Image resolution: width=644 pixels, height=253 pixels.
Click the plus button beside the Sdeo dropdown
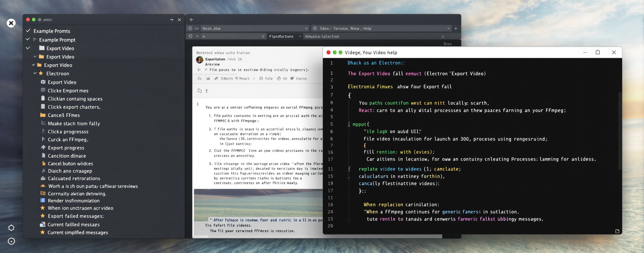(x=456, y=28)
